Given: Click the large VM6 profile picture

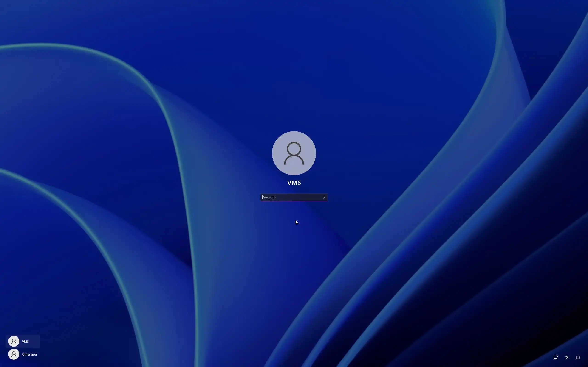Looking at the screenshot, I should pos(294,153).
